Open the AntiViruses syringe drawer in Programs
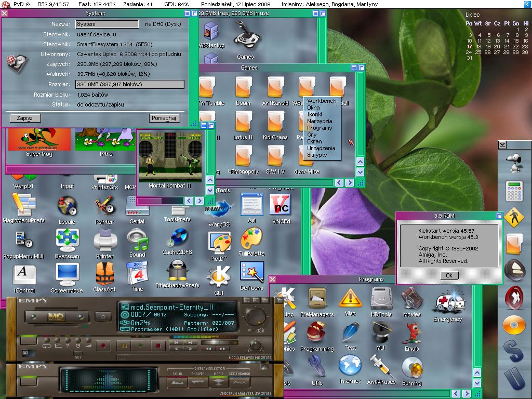Screen dimensions: 532x399 point(381,366)
